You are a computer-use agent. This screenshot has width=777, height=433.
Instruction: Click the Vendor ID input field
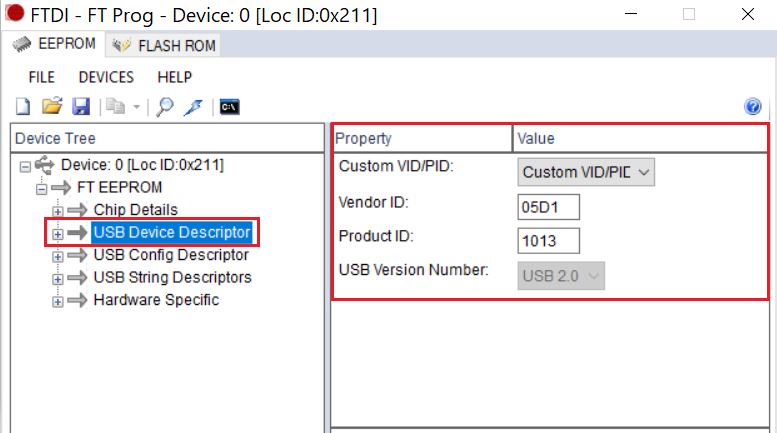549,207
